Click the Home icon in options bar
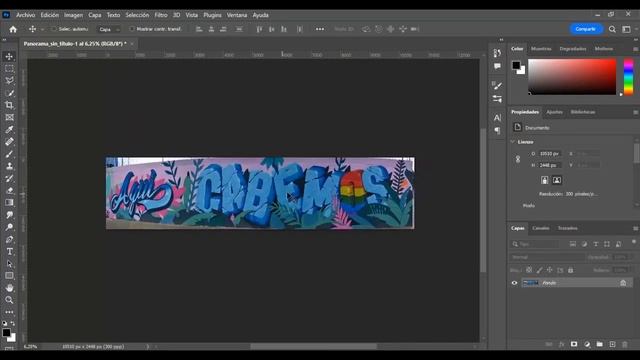This screenshot has width=640, height=360. pos(13,29)
